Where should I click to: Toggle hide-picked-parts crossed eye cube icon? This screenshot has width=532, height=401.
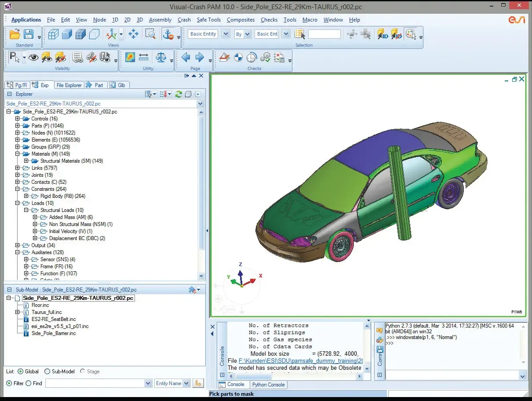coord(61,57)
